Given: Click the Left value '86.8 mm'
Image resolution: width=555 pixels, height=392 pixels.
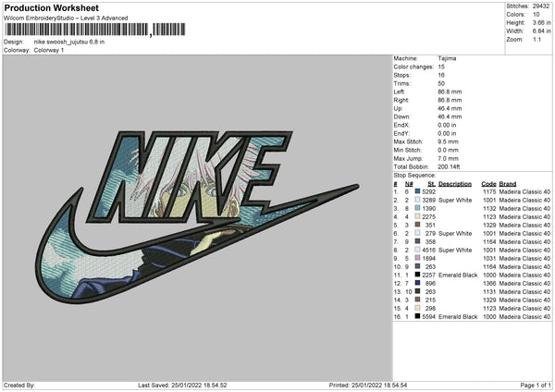Looking at the screenshot, I should pos(450,92).
